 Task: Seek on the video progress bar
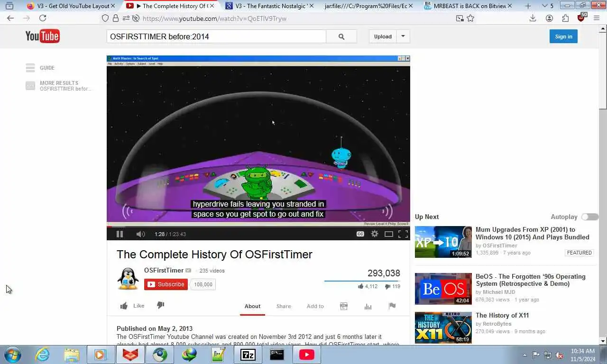[258, 227]
